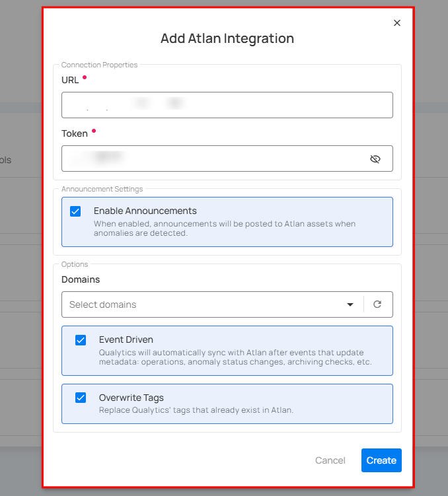
Task: Uncheck the Overwrite Tags checkbox
Action: (81, 398)
